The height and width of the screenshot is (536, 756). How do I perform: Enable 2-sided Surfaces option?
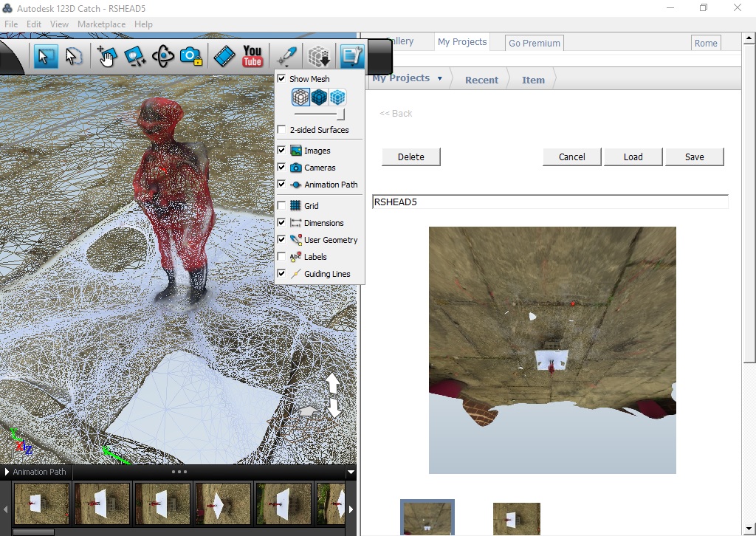pyautogui.click(x=281, y=130)
